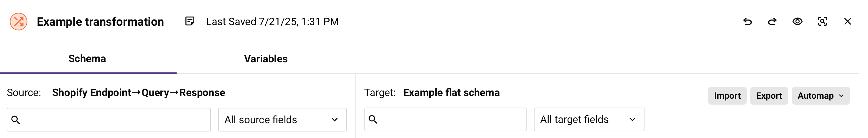
Task: Toggle the eye preview icon
Action: pyautogui.click(x=797, y=22)
